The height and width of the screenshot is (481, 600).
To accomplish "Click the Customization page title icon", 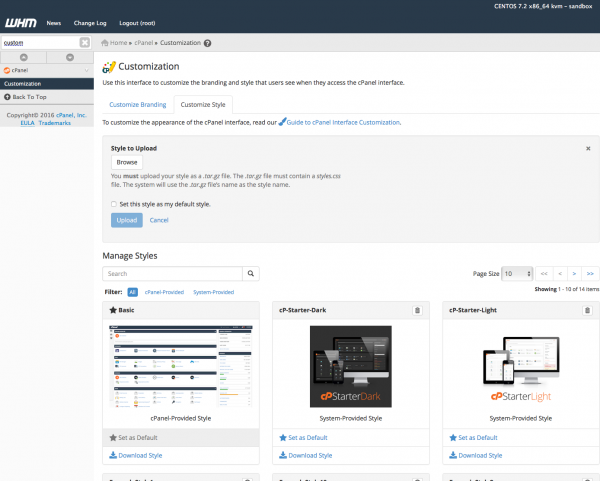I will tap(109, 67).
